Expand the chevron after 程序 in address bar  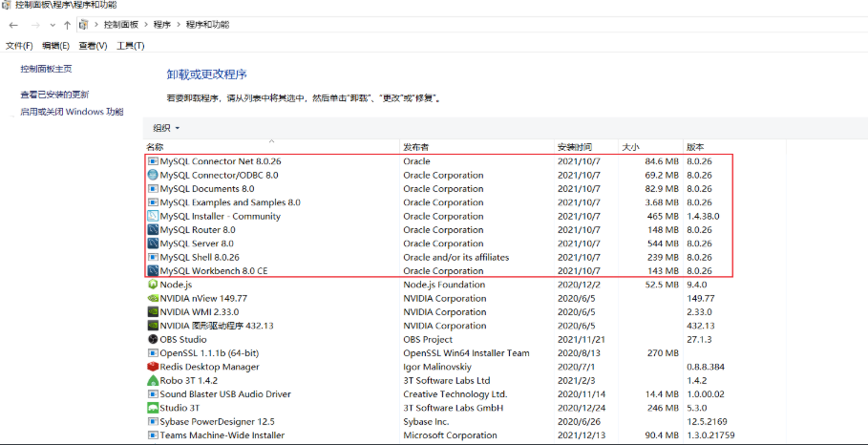(x=179, y=25)
